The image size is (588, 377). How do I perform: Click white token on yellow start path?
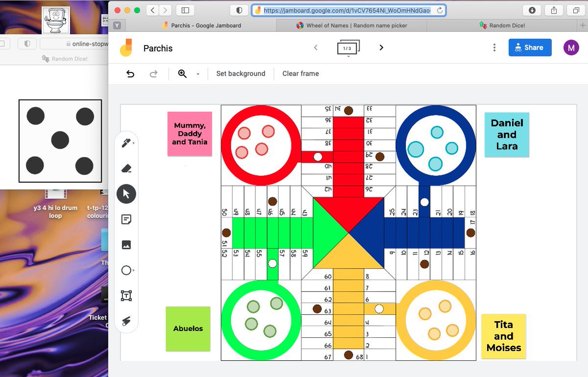click(379, 309)
